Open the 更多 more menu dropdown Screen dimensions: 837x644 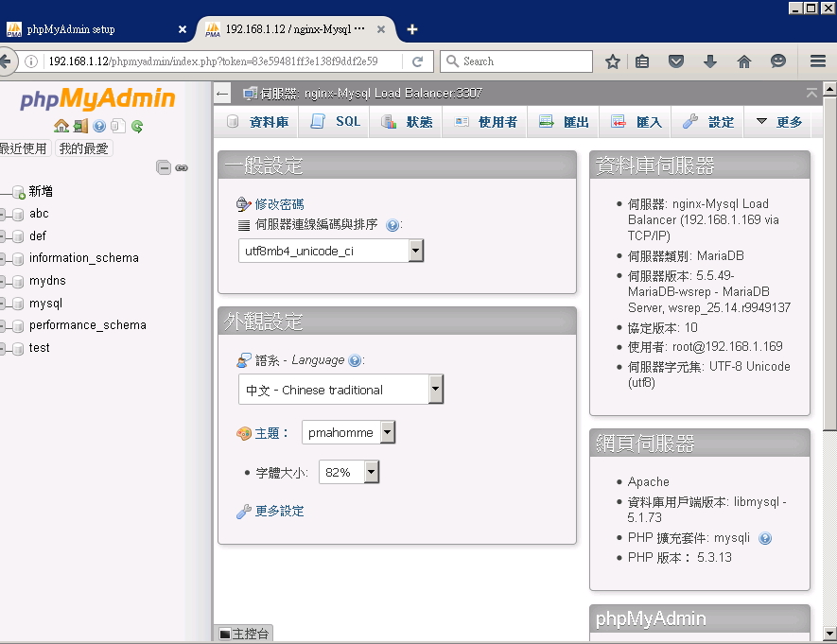pos(778,122)
